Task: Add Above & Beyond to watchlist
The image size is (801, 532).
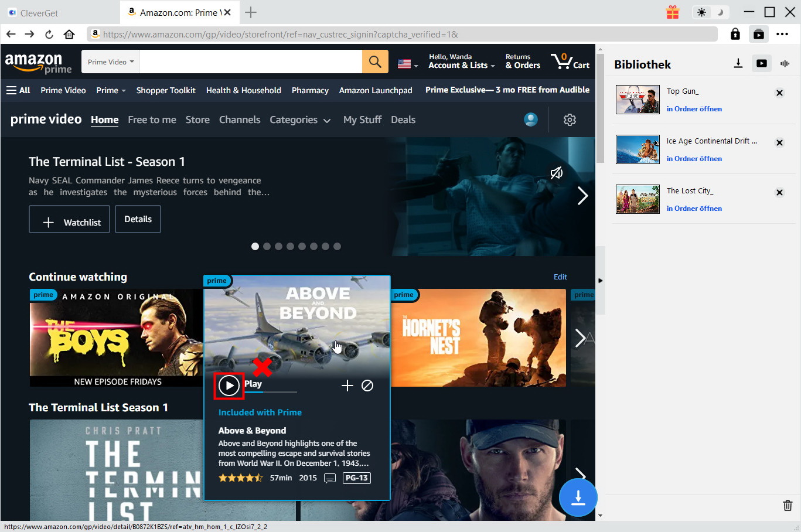Action: (x=347, y=385)
